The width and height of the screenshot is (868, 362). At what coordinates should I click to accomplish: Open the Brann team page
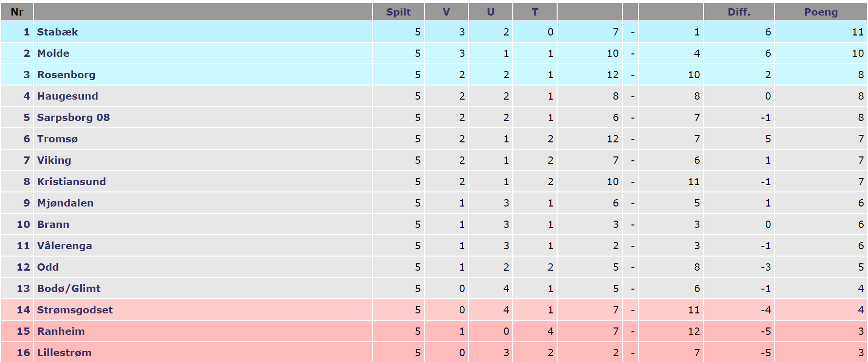click(x=53, y=224)
